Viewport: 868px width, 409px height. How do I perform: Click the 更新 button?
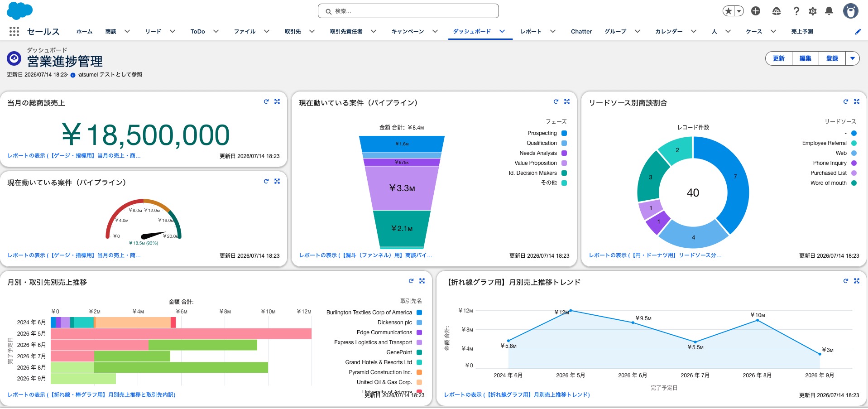tap(779, 58)
